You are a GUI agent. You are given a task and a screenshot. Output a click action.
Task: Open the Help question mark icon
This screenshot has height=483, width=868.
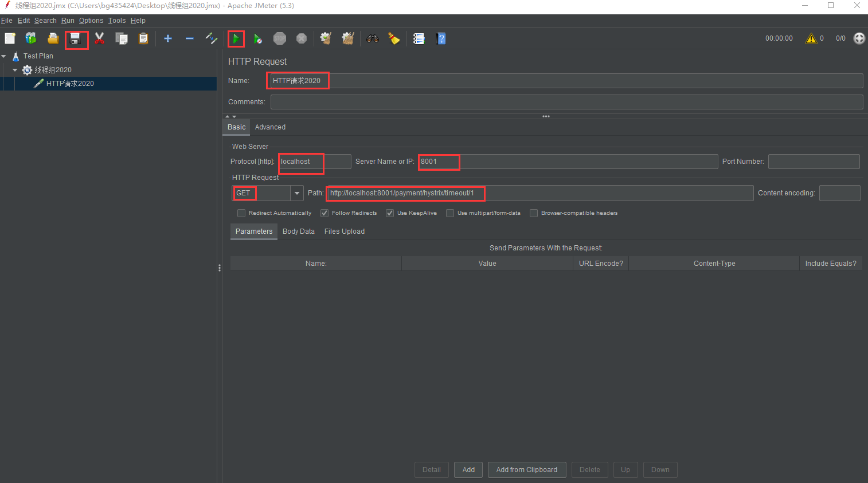click(x=441, y=38)
